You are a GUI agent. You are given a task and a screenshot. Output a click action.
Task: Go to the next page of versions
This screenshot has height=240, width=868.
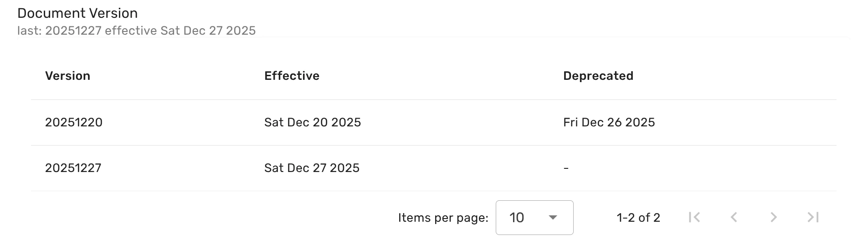(773, 218)
